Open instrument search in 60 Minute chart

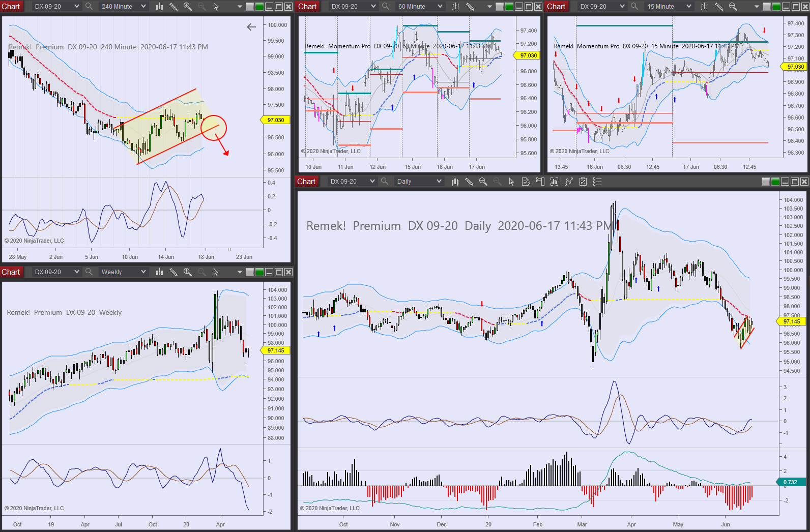pos(386,7)
